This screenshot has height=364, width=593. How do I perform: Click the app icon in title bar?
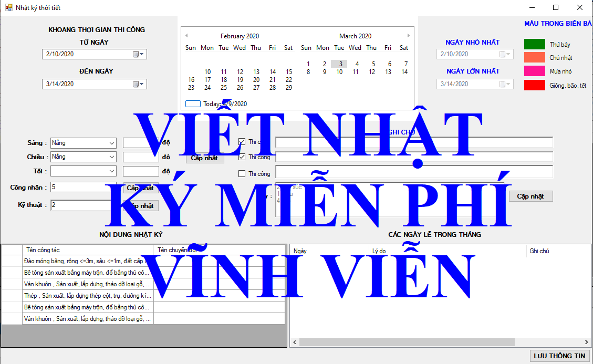[8, 7]
